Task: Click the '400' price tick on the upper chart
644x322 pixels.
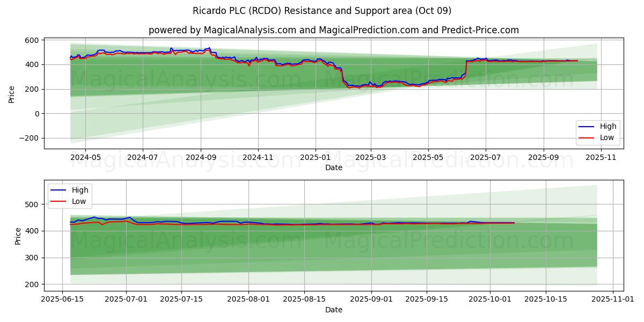Action: coord(32,65)
